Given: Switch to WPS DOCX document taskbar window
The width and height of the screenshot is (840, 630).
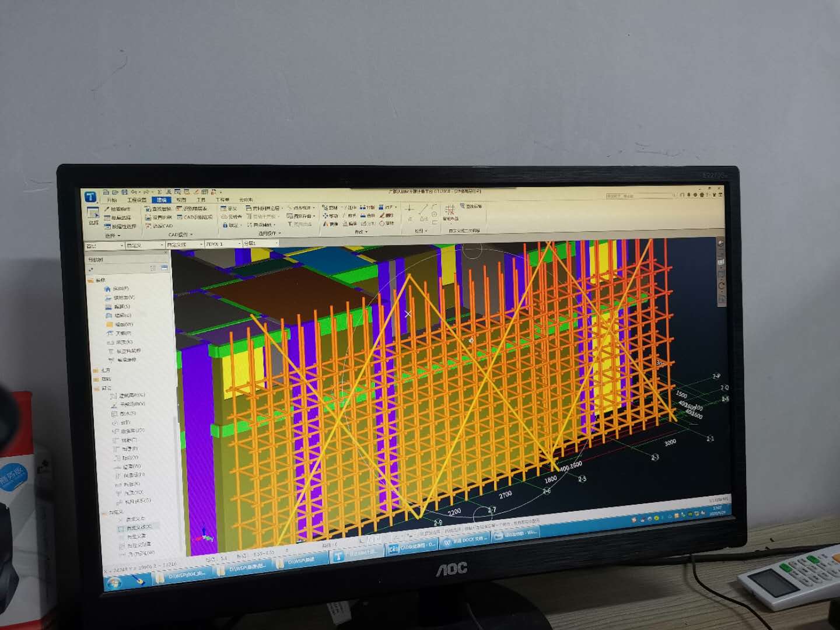Looking at the screenshot, I should tap(464, 541).
